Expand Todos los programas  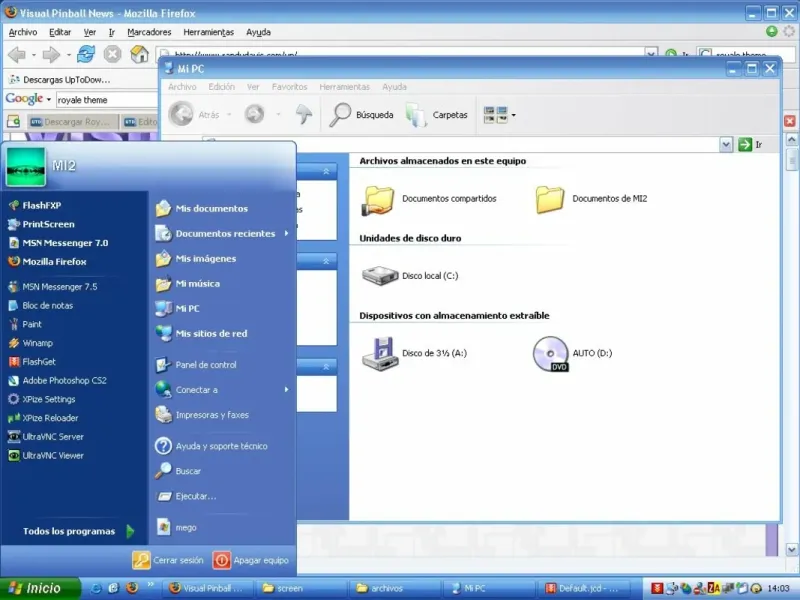click(78, 531)
